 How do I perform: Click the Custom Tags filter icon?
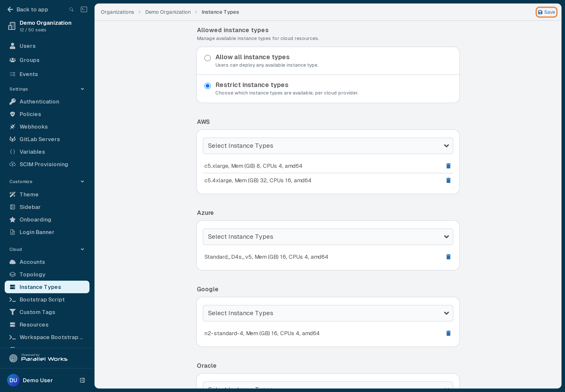pos(13,312)
